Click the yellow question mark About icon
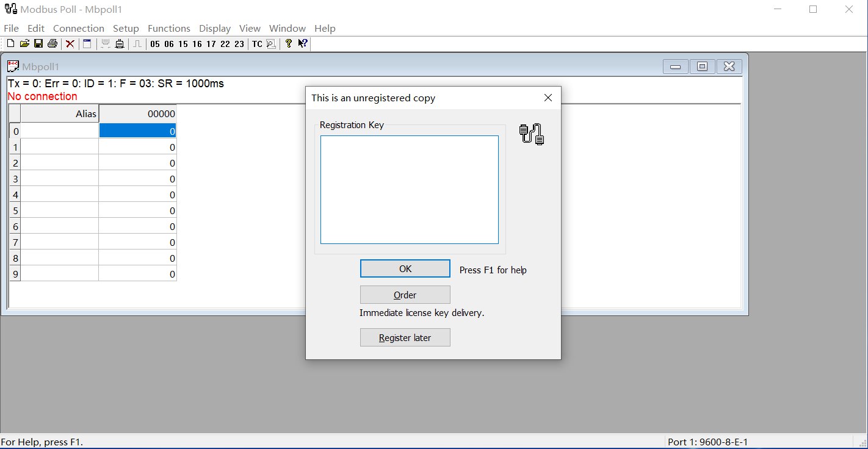 (x=289, y=43)
